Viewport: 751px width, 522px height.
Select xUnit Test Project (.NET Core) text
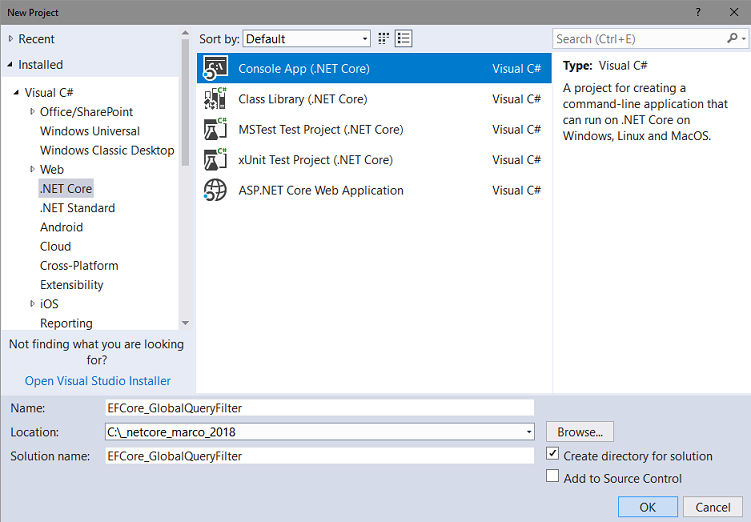[316, 160]
